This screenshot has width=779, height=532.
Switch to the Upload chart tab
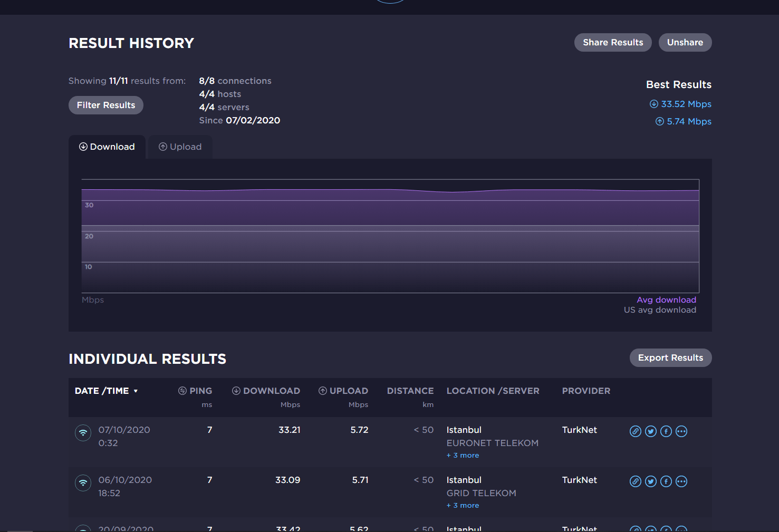pos(180,147)
